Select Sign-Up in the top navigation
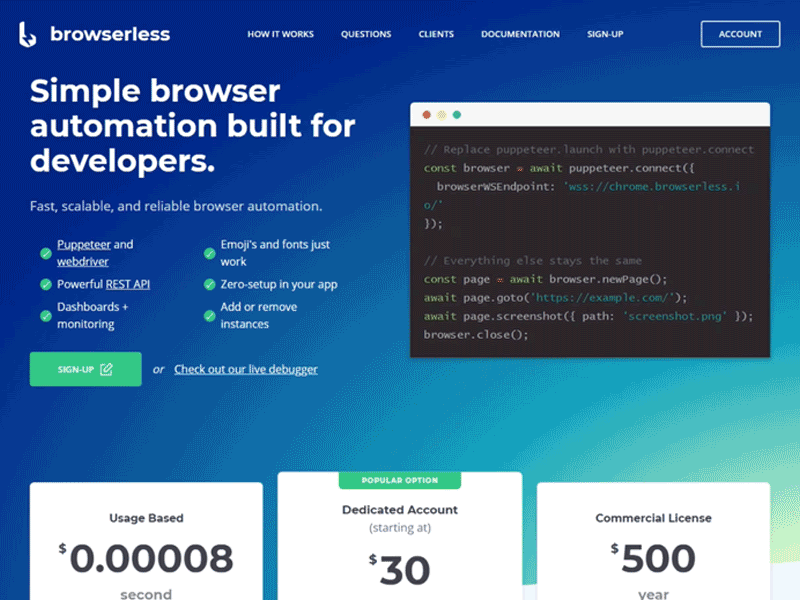The height and width of the screenshot is (600, 800). point(605,34)
